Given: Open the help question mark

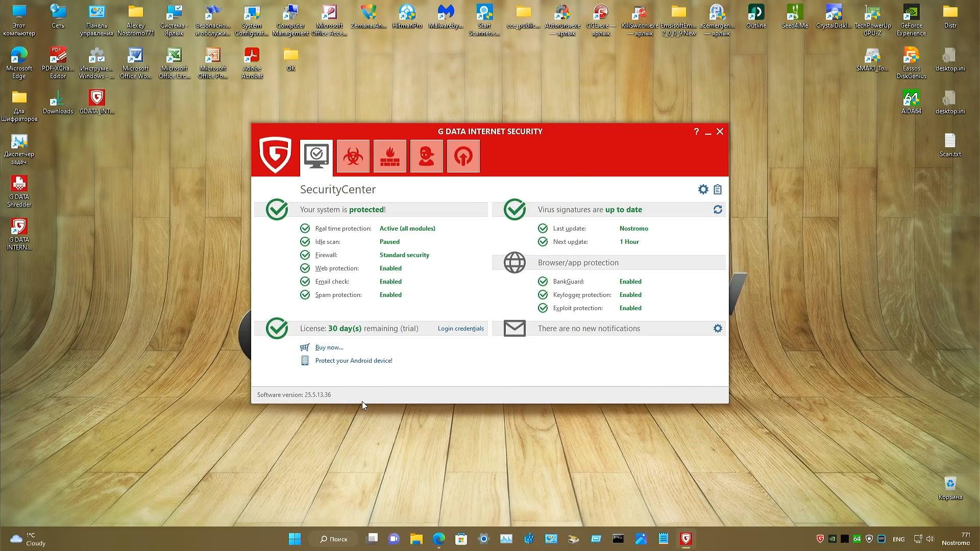Looking at the screenshot, I should click(696, 132).
